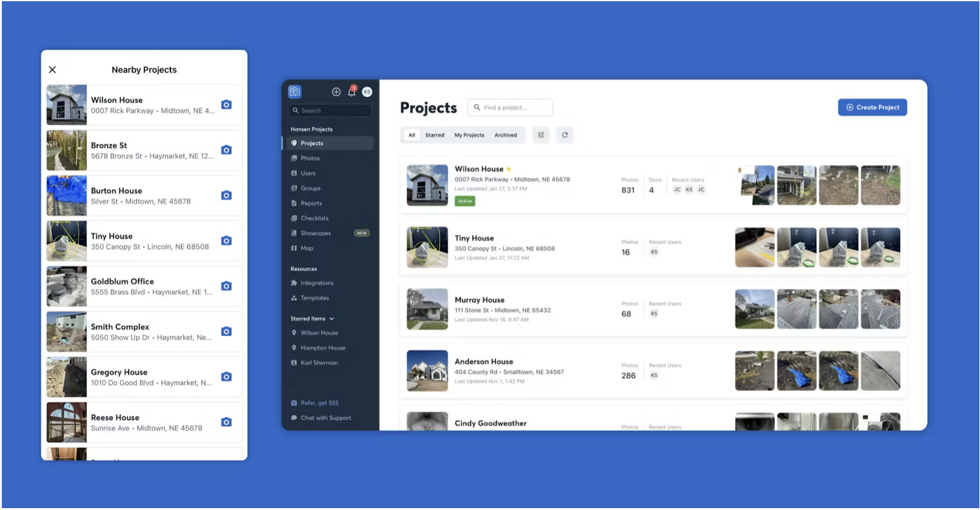
Task: Click the CompanyCam logo icon
Action: (x=295, y=92)
